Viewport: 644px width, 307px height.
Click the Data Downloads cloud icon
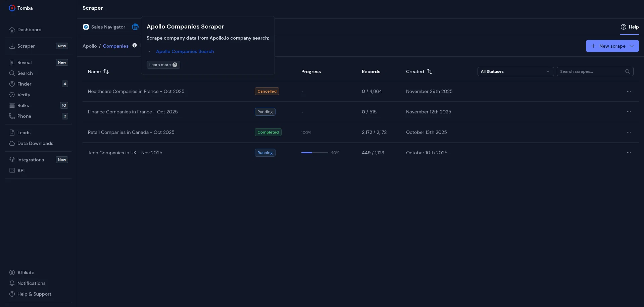point(12,143)
